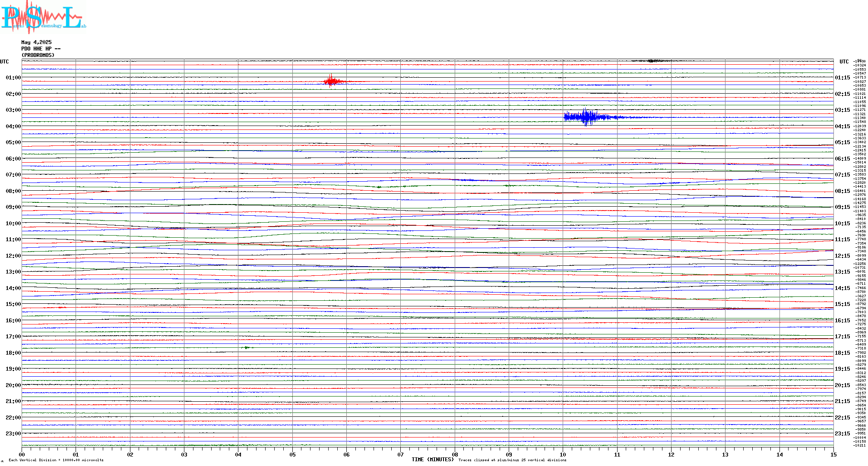
Task: Click the large blue seismic event waveform
Action: coord(585,117)
